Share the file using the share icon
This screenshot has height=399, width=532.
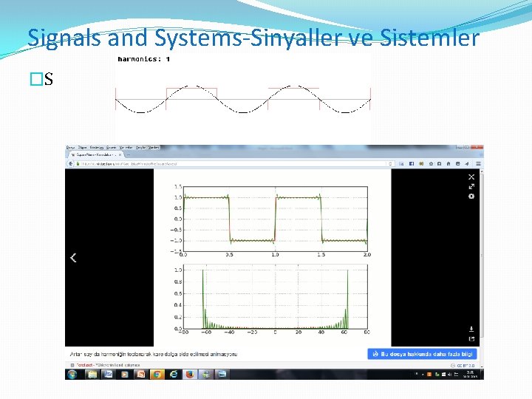click(x=471, y=338)
